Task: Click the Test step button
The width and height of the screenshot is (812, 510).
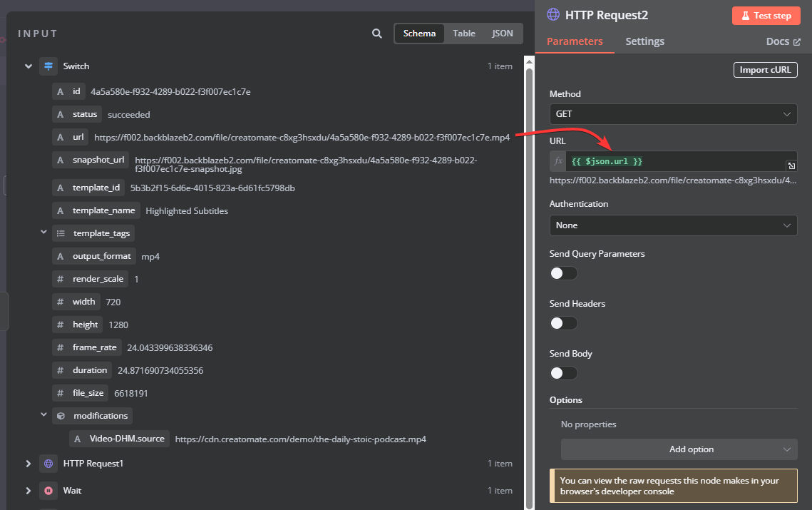Action: 766,16
